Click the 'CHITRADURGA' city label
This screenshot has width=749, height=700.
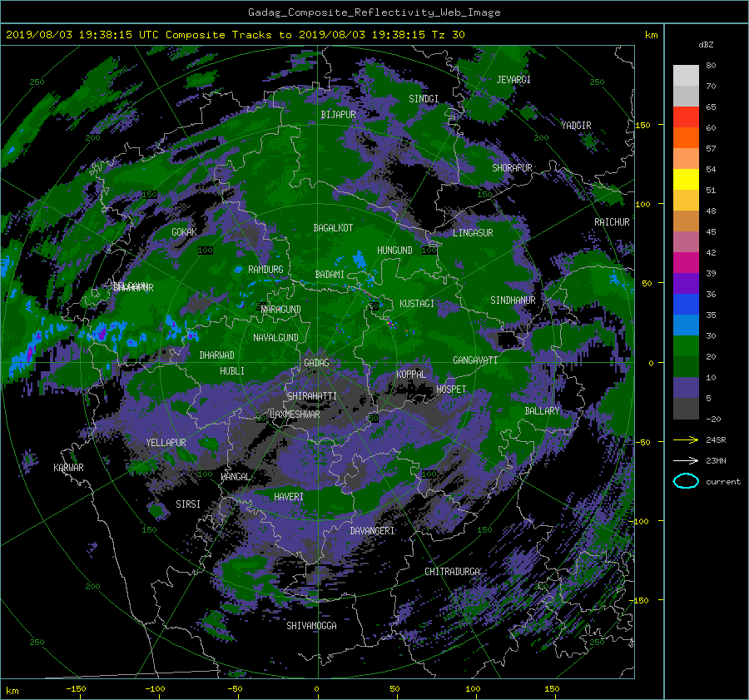[x=453, y=571]
